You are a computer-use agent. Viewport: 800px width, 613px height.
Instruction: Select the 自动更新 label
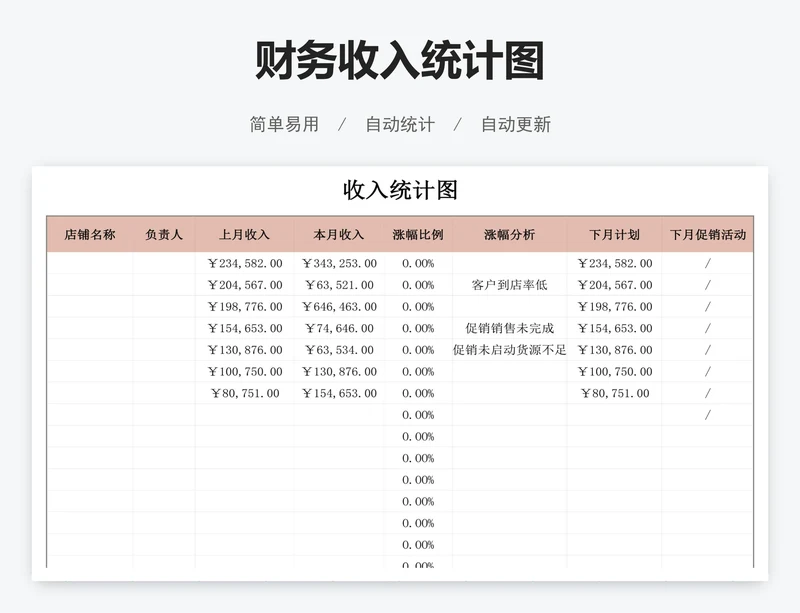coord(517,124)
